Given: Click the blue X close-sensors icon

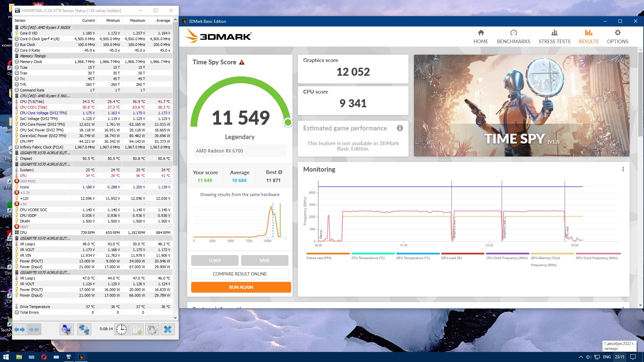Looking at the screenshot, I should point(168,329).
